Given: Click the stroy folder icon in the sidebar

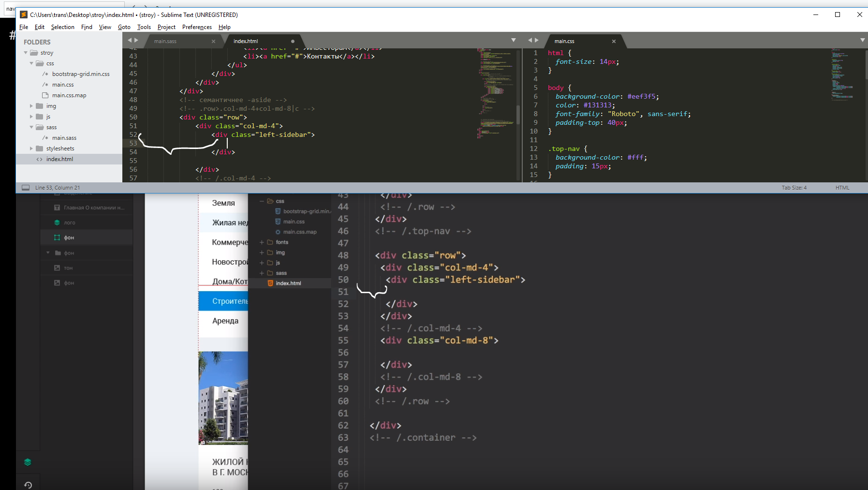Looking at the screenshot, I should coord(34,53).
